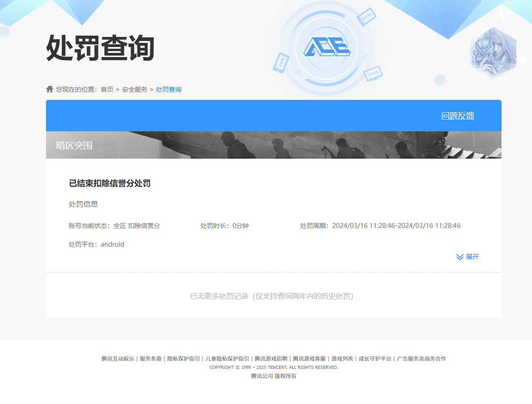The width and height of the screenshot is (532, 404).
Task: Open 隐私保护指引 footer link
Action: click(184, 359)
